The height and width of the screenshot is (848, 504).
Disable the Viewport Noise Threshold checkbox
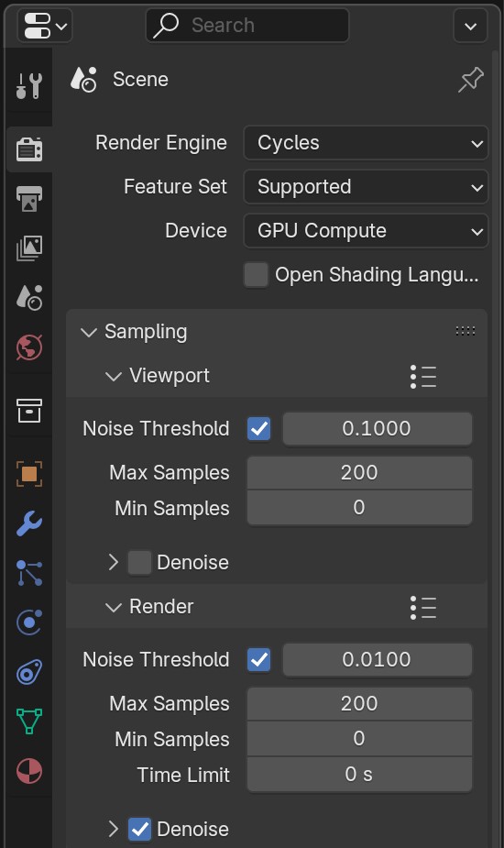pyautogui.click(x=259, y=429)
